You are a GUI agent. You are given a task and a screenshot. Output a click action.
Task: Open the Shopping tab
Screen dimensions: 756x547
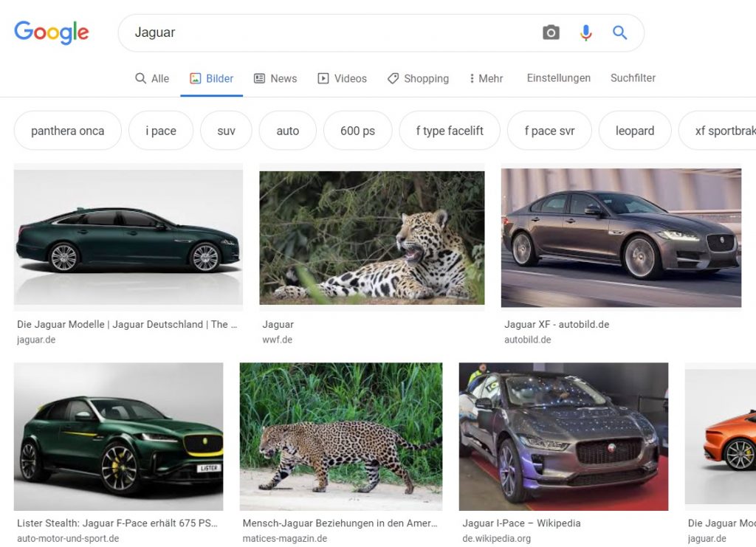point(418,78)
